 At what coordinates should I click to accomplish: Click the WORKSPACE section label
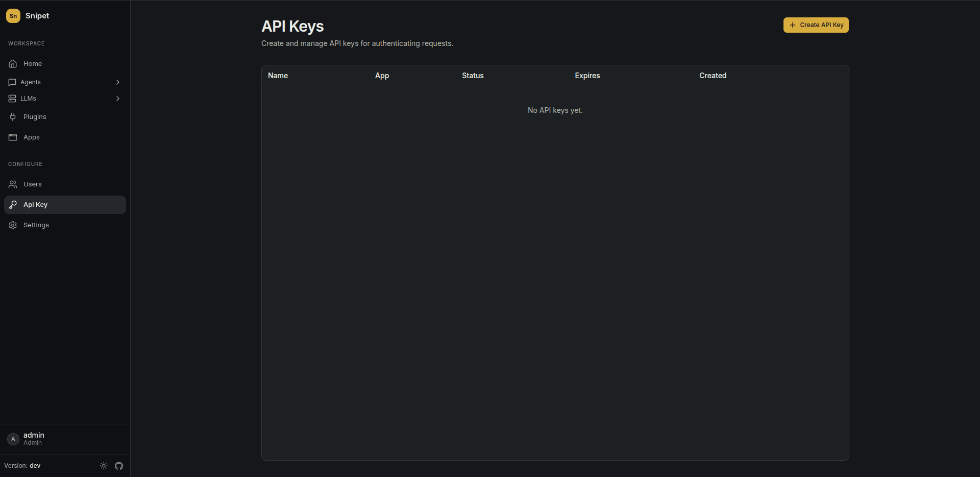click(27, 43)
